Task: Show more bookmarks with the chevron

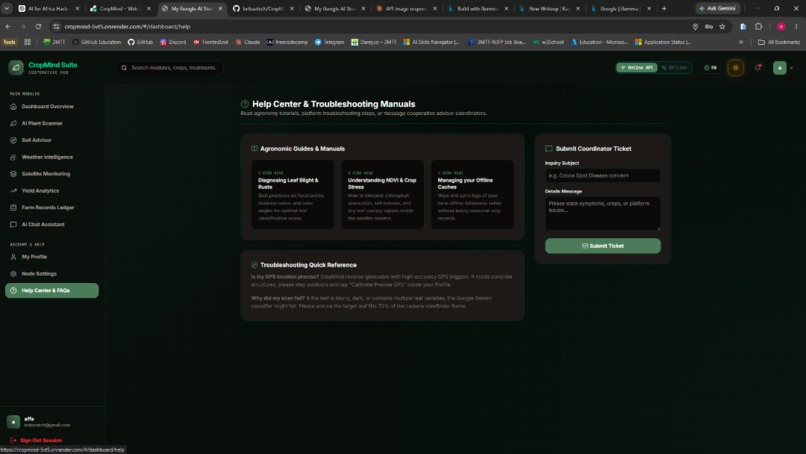Action: (x=741, y=42)
